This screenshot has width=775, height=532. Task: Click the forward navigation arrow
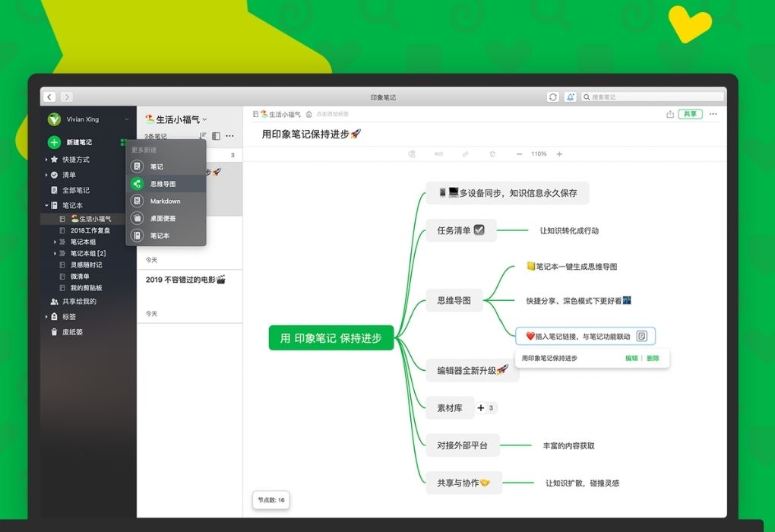pos(67,97)
